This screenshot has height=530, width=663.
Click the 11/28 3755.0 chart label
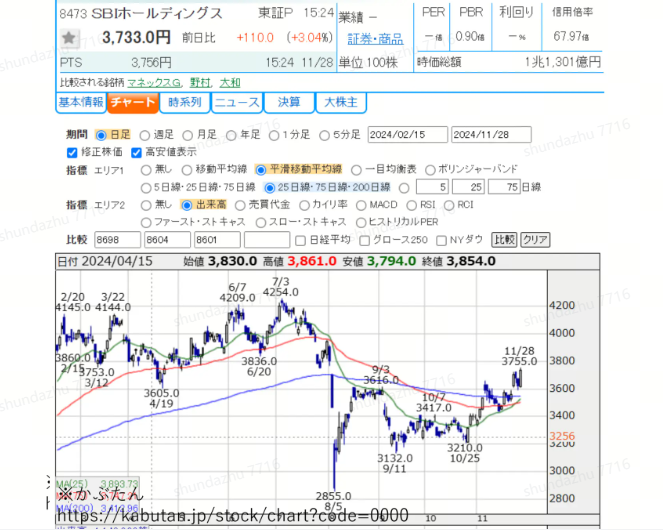519,356
